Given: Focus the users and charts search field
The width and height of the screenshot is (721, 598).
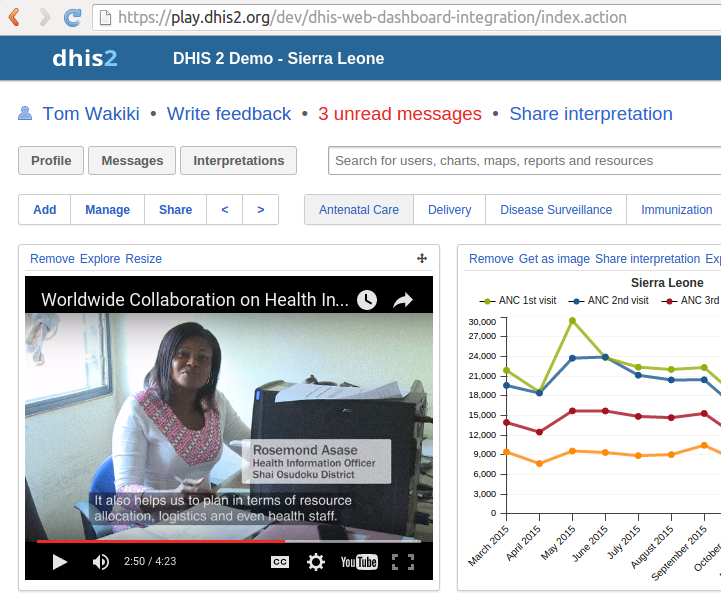Looking at the screenshot, I should click(524, 160).
